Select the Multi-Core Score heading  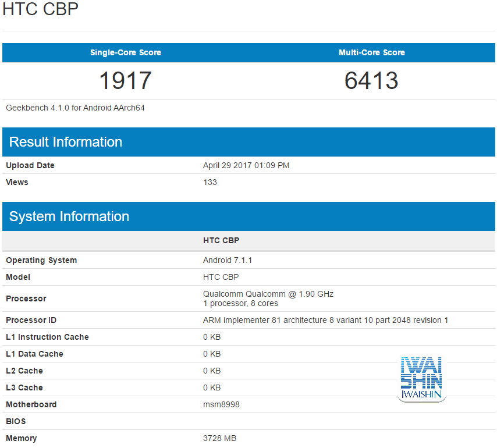pyautogui.click(x=371, y=52)
